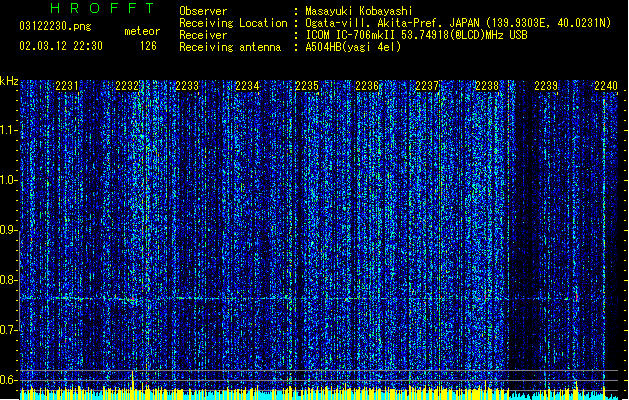The height and width of the screenshot is (400, 629).
Task: Click the date 02.03.12 22:30
Action: (61, 46)
